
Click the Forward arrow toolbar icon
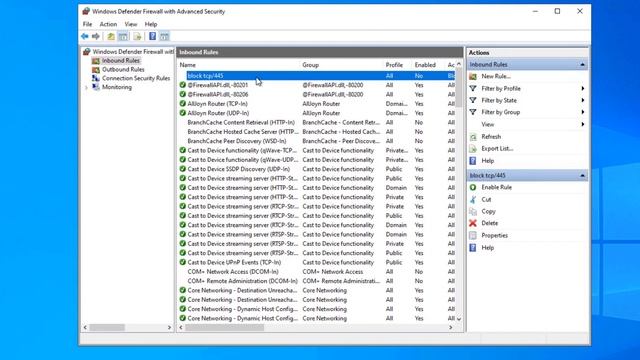[x=96, y=36]
